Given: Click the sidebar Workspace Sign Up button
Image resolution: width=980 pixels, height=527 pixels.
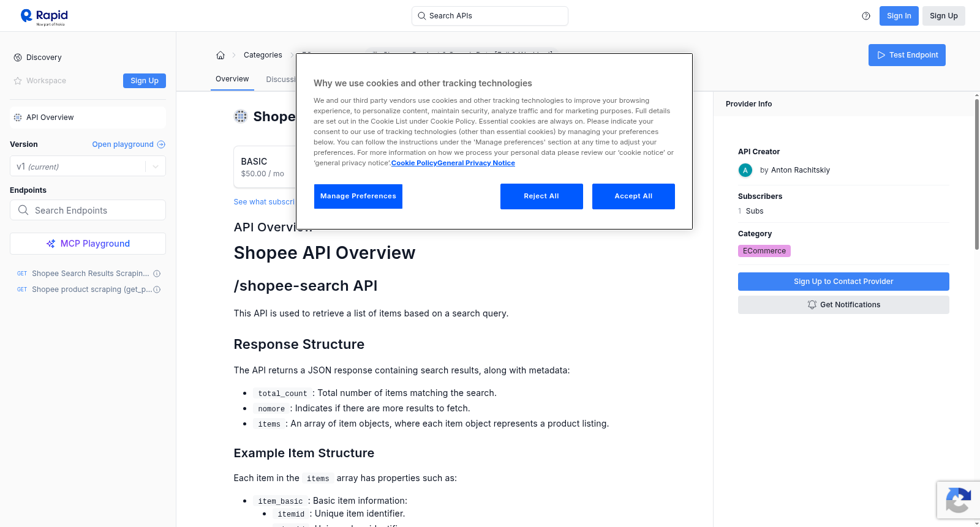Looking at the screenshot, I should [x=145, y=81].
